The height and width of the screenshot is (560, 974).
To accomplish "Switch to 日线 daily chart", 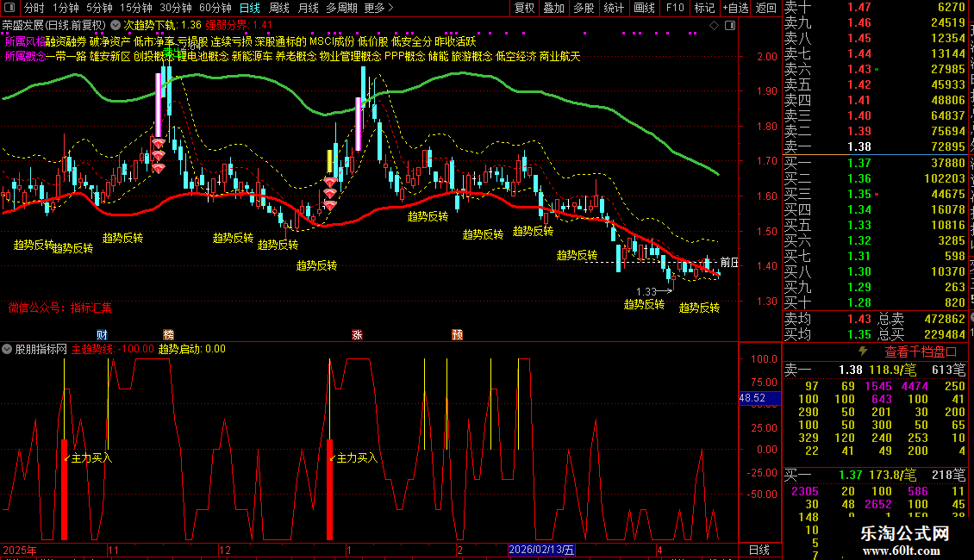I will (x=250, y=8).
